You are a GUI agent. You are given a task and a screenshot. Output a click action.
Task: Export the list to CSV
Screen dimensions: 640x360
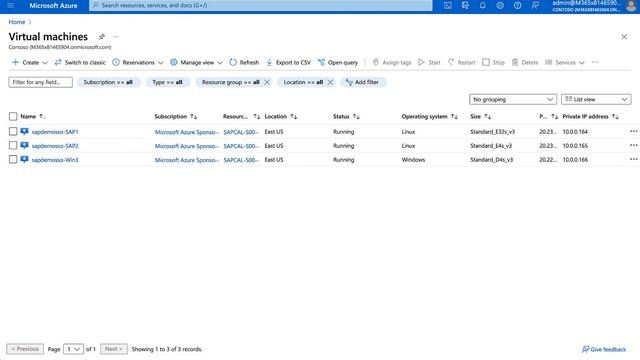tap(289, 62)
